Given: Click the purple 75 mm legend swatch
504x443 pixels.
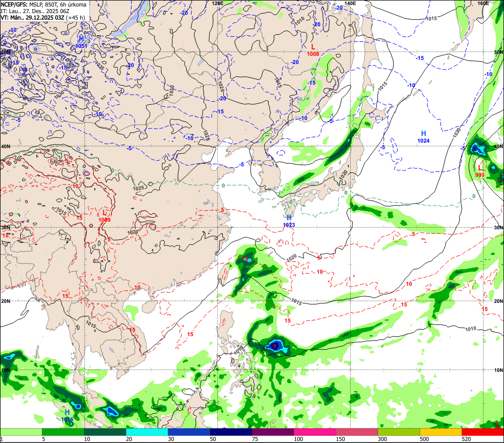Looking at the screenshot, I should (x=273, y=432).
